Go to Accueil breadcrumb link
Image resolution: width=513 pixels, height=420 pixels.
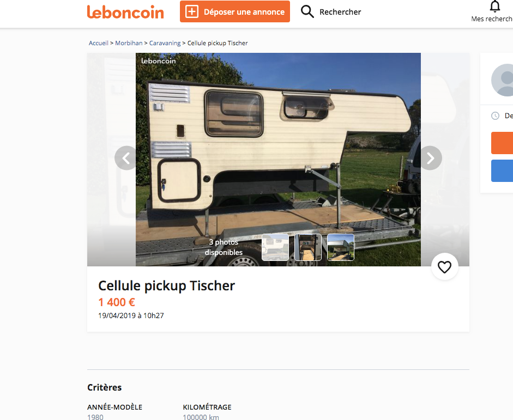[99, 43]
